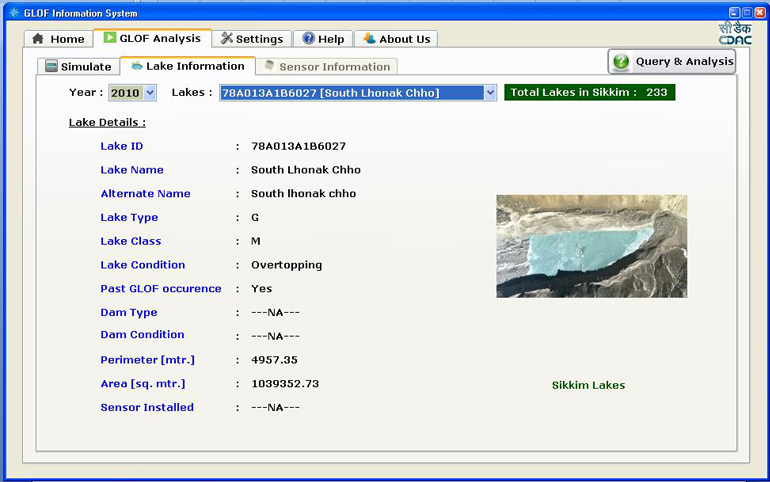Click the Total Lakes in Sikkim badge
This screenshot has height=482, width=770.
point(589,93)
